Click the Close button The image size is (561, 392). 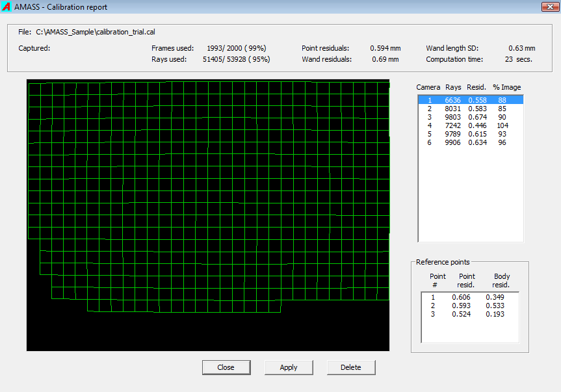[226, 367]
